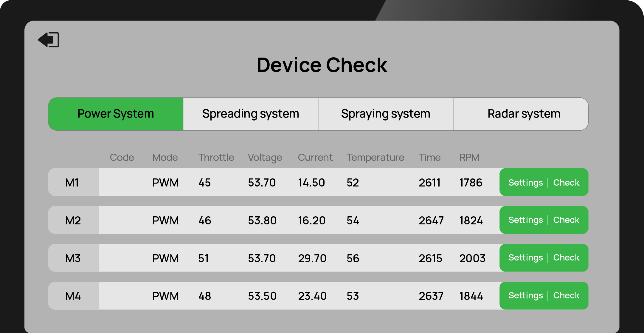Viewport: 644px width, 333px height.
Task: Open the Spraying system tab
Action: pyautogui.click(x=386, y=114)
